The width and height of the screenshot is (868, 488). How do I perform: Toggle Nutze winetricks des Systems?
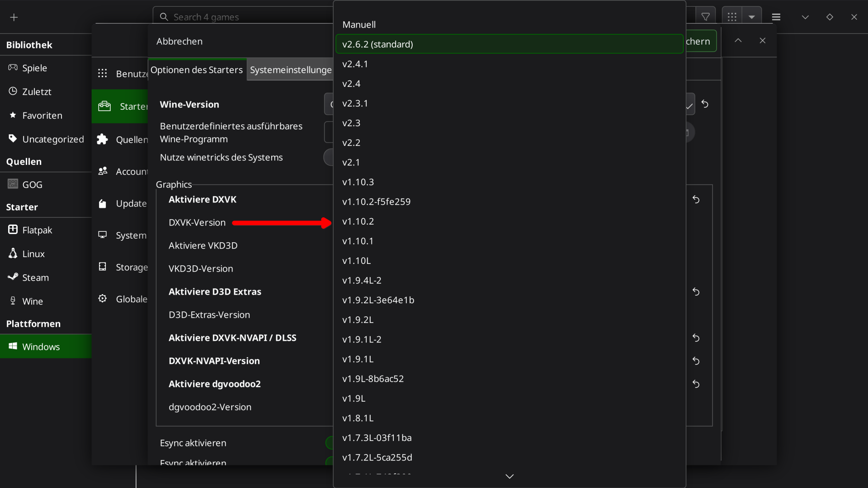329,157
